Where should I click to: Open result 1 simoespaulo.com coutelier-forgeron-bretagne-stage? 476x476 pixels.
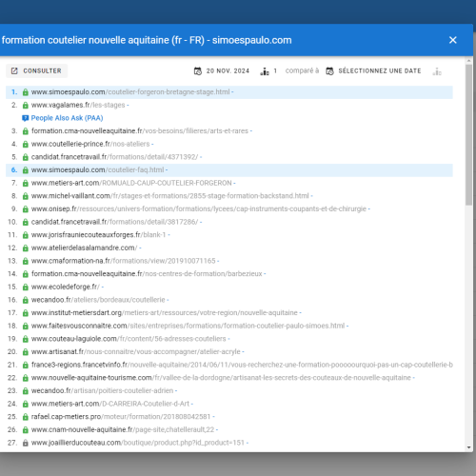coord(130,92)
